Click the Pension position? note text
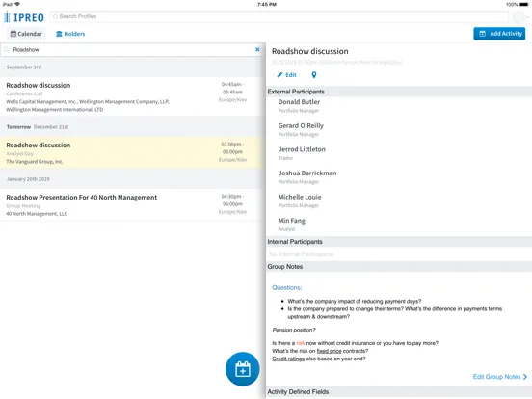The image size is (532, 399). click(x=294, y=330)
